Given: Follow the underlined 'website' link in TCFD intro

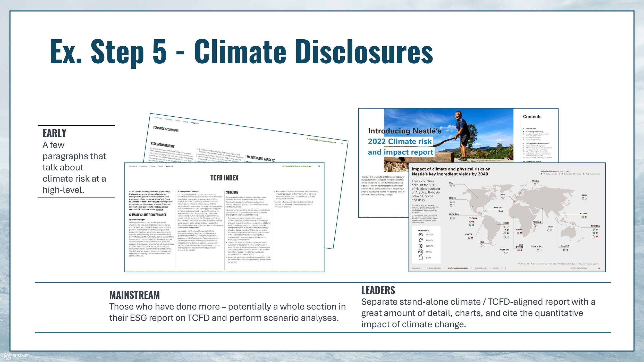Looking at the screenshot, I should pos(159,209).
